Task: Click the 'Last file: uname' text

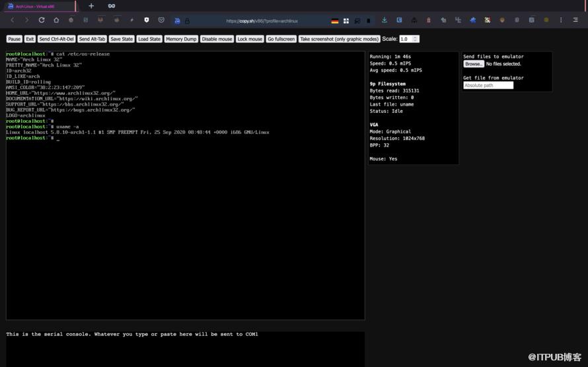Action: [392, 104]
